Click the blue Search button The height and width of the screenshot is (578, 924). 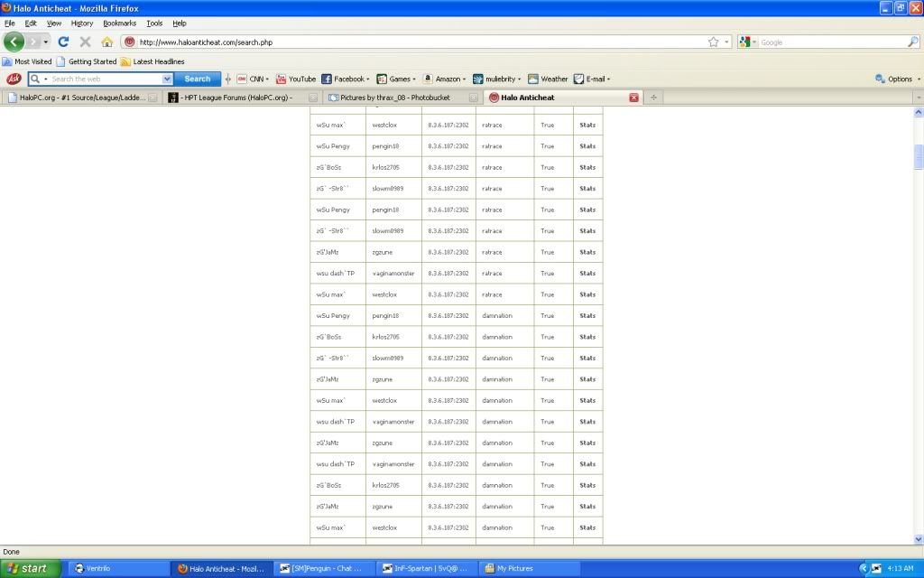[x=197, y=79]
